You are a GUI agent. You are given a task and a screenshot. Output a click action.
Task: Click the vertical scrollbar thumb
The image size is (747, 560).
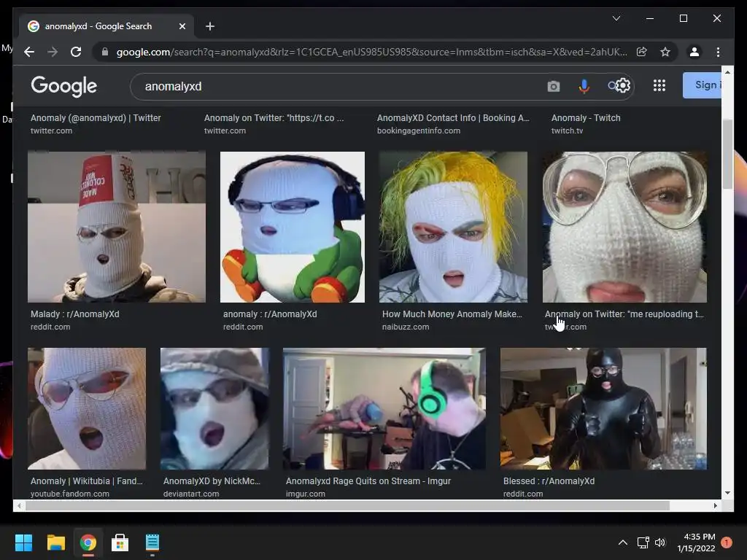(x=727, y=154)
